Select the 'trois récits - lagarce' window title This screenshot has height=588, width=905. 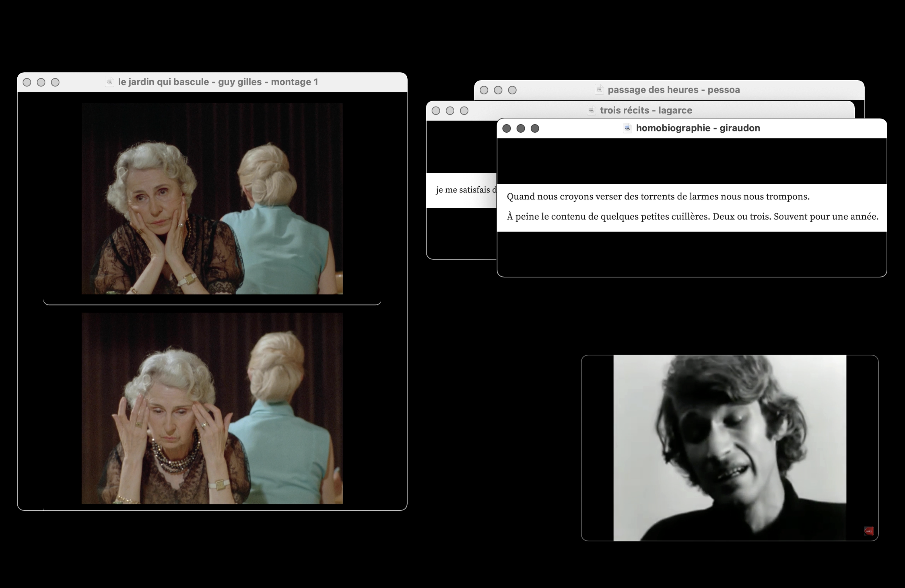tap(646, 110)
